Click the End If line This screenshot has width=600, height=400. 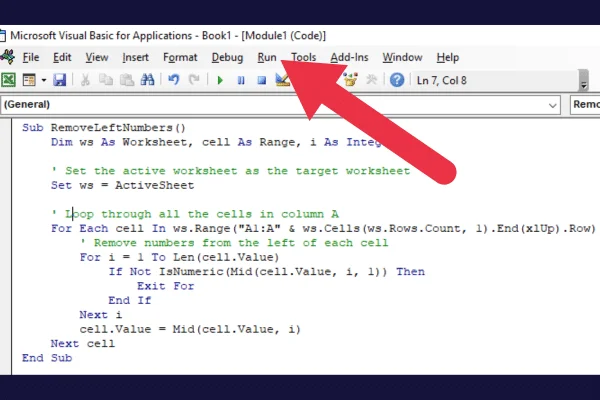[130, 300]
